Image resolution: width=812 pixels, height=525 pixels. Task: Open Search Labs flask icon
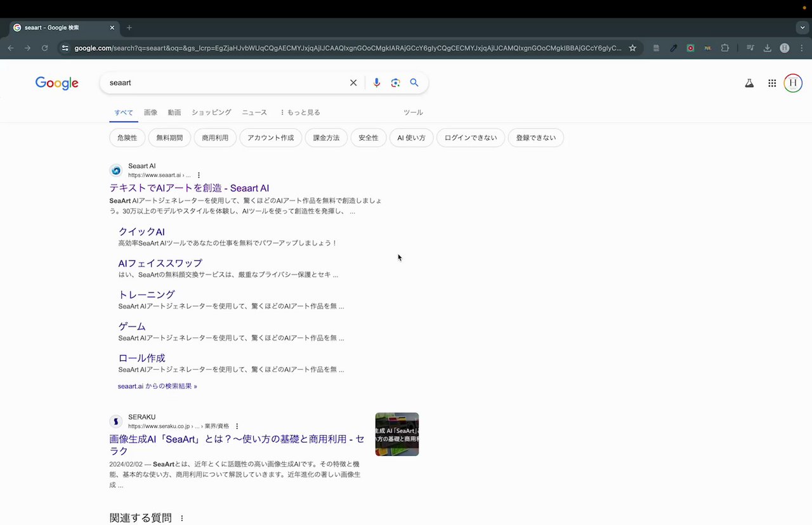pyautogui.click(x=749, y=83)
